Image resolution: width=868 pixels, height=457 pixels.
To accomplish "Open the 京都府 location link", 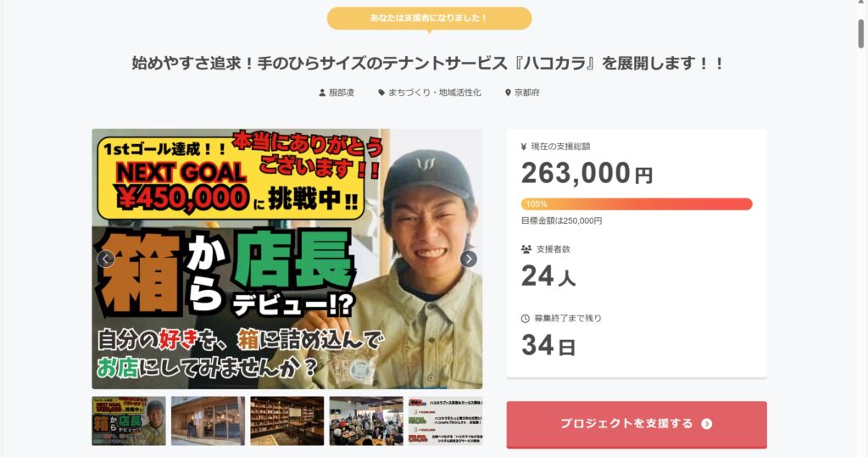I will tap(527, 93).
